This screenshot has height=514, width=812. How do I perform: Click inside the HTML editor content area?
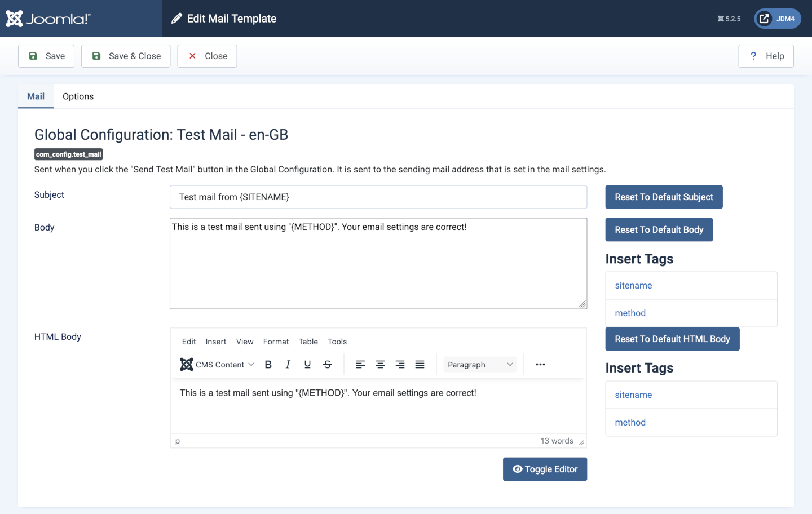pyautogui.click(x=378, y=406)
